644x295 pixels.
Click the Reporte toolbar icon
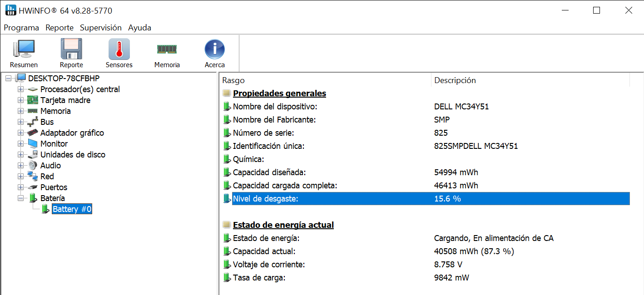tap(71, 49)
